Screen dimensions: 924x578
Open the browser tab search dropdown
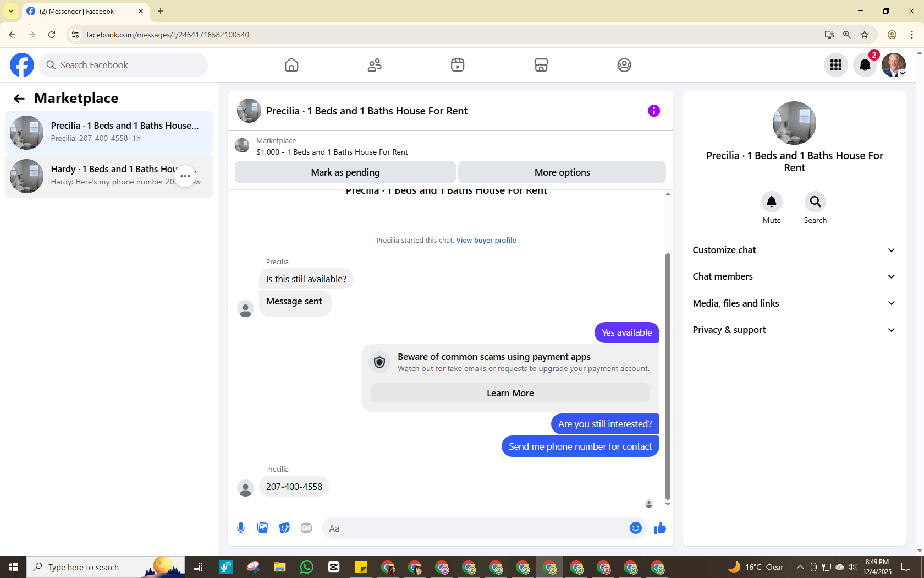[11, 11]
